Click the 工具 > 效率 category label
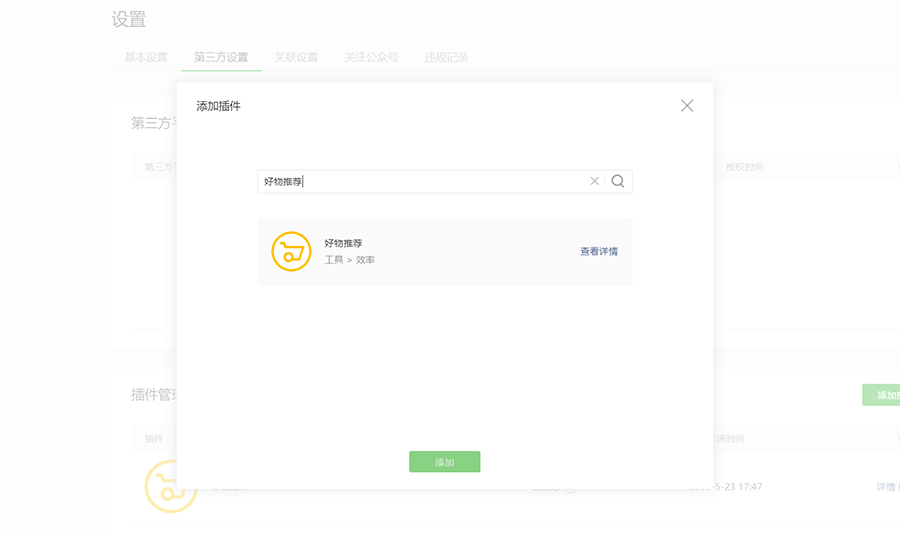Image resolution: width=900 pixels, height=534 pixels. [x=350, y=260]
